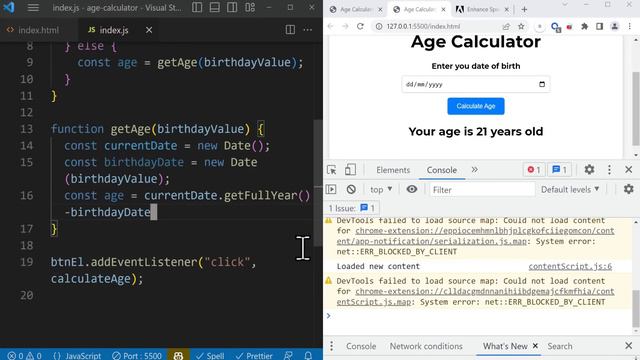Toggle primary sidebar layout icon in VS Code
The image size is (640, 360).
[197, 7]
